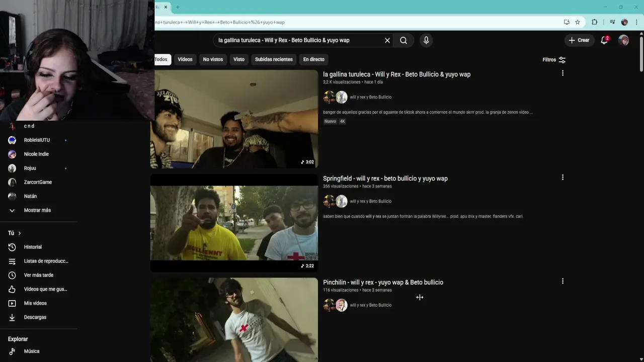Open channel name link under Springfield
The width and height of the screenshot is (644, 362).
pos(371,201)
